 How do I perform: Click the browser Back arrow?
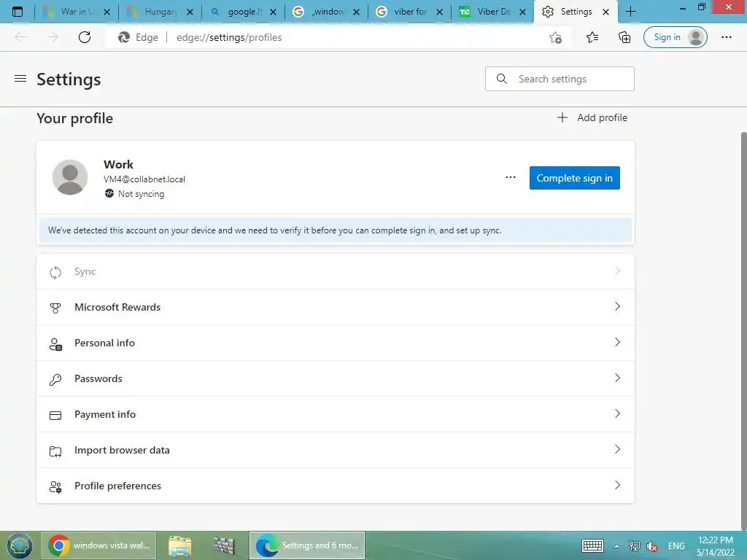coord(20,37)
